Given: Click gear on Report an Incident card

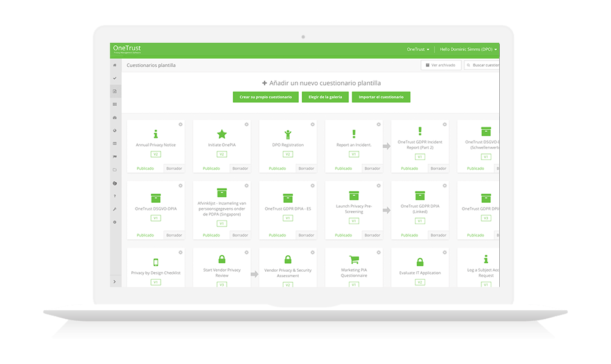Looking at the screenshot, I should click(x=378, y=125).
